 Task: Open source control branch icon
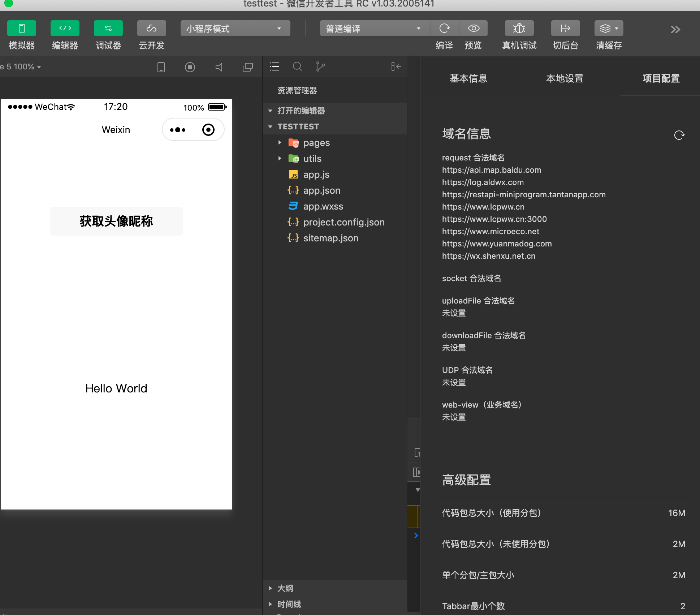(x=320, y=66)
